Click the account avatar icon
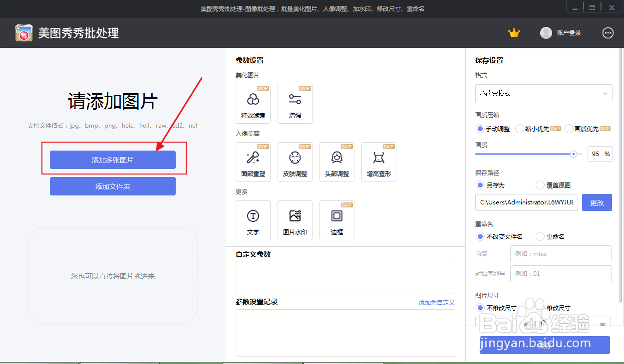624x364 pixels. coord(546,33)
